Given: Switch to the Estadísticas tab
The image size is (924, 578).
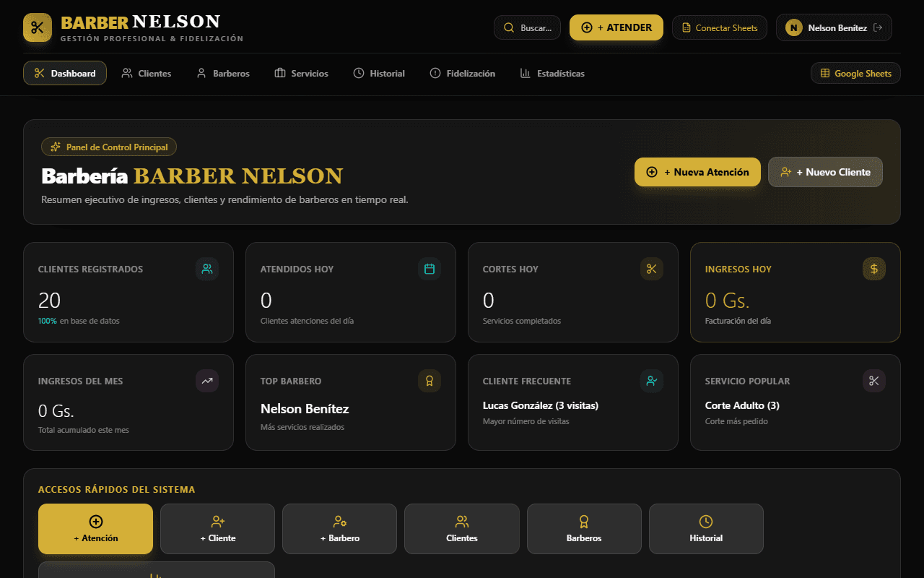Looking at the screenshot, I should [553, 73].
